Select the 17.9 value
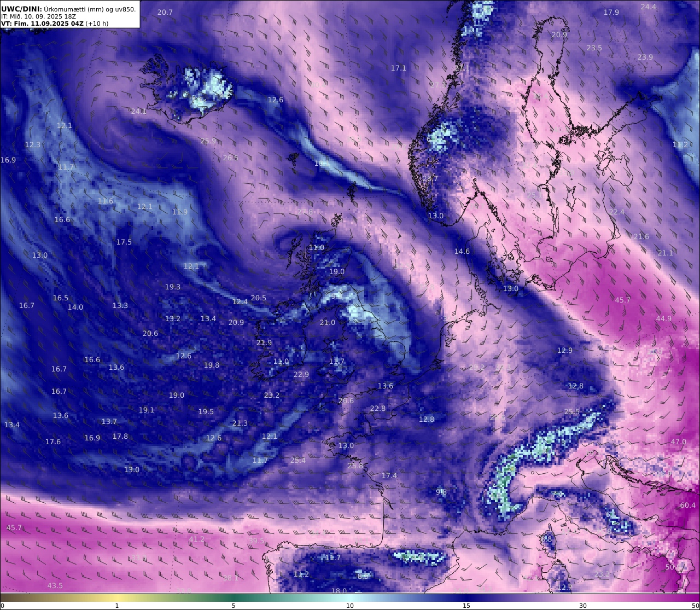The image size is (700, 610). tap(611, 13)
